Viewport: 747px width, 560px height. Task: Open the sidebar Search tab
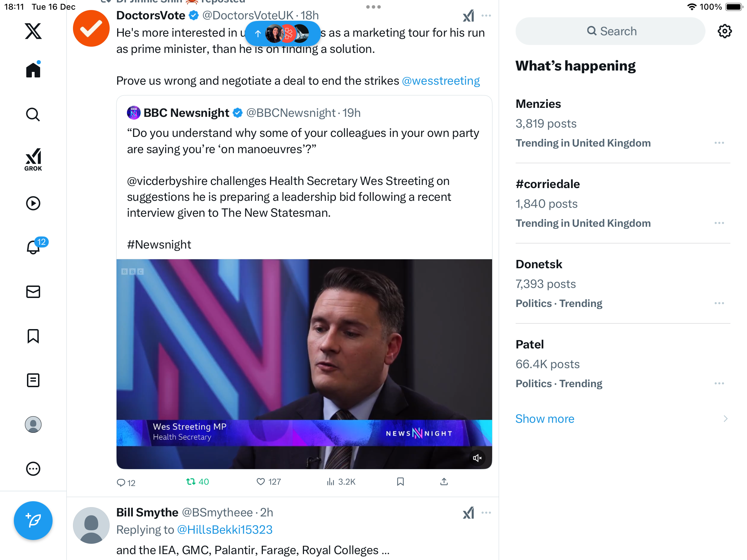33,114
